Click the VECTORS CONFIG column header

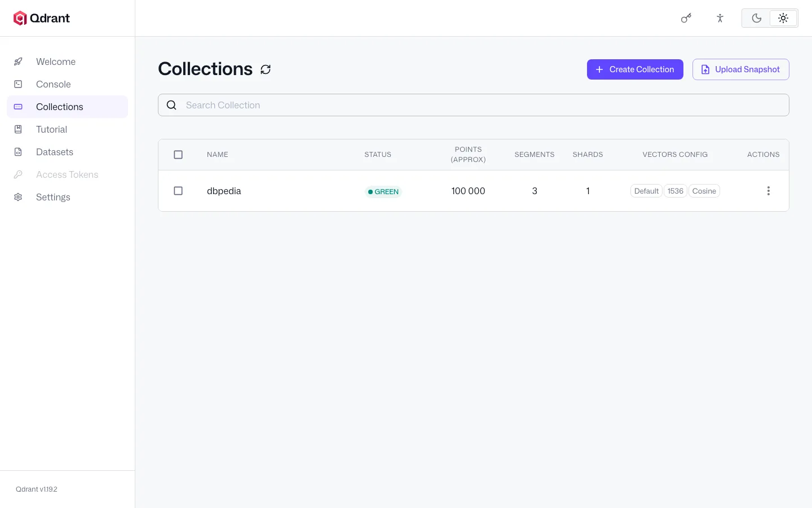click(x=675, y=155)
